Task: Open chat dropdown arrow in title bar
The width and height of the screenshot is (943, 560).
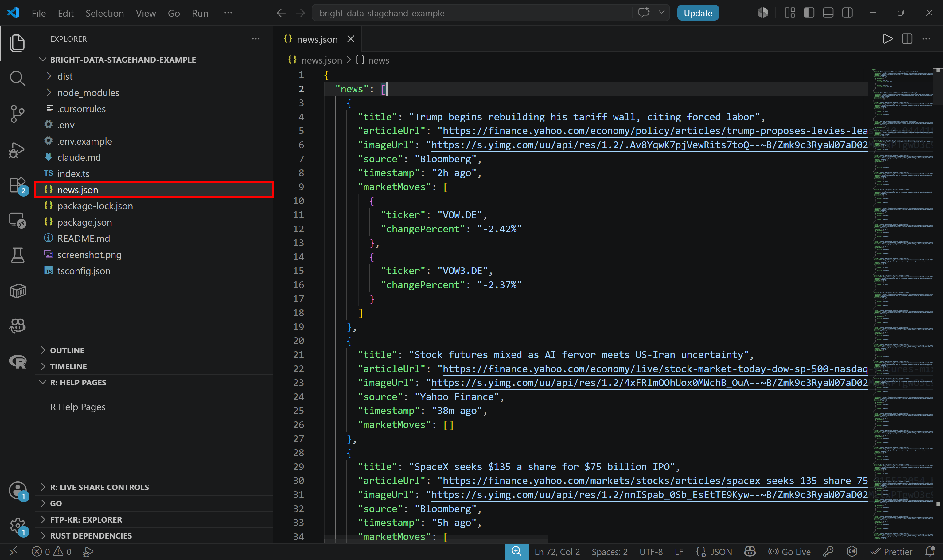Action: (x=661, y=13)
